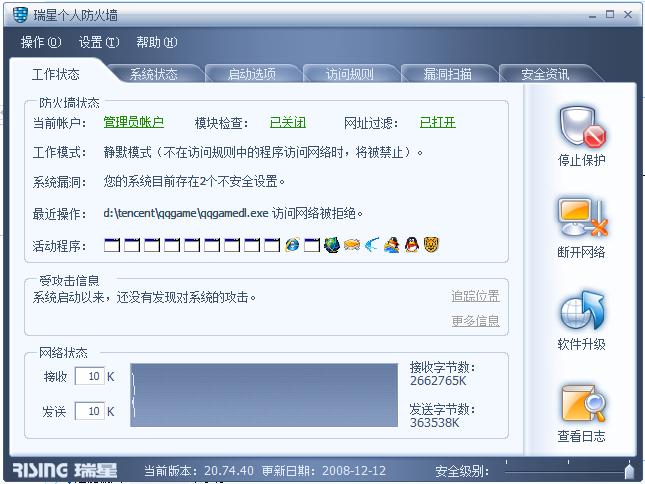Click the Rising firewall title bar icon
This screenshot has width=645, height=484.
click(20, 15)
